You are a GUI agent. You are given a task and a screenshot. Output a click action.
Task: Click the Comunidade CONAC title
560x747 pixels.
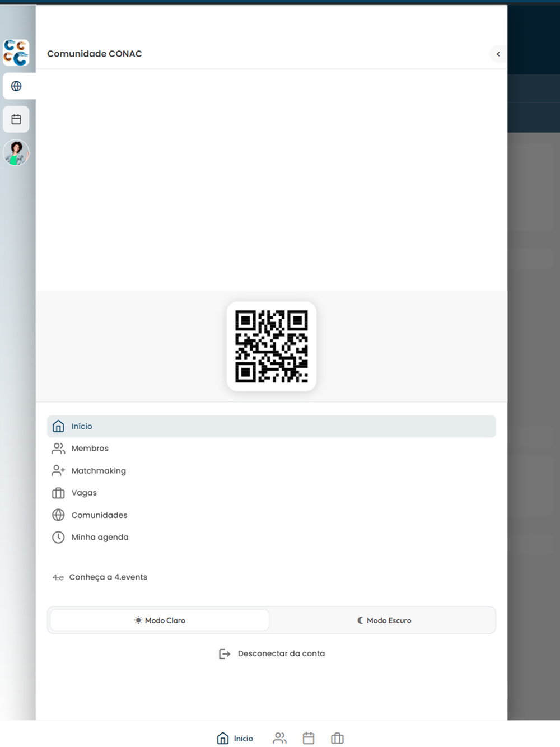[x=95, y=54]
